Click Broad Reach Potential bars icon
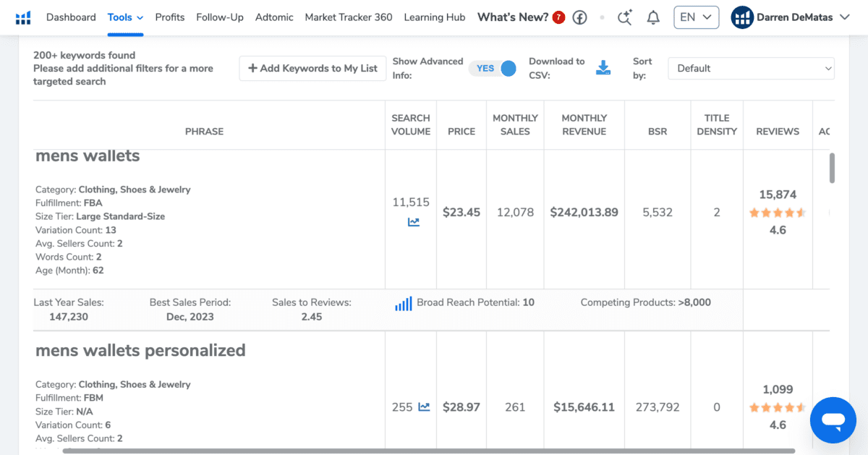Screen dimensions: 868x455 coord(404,303)
